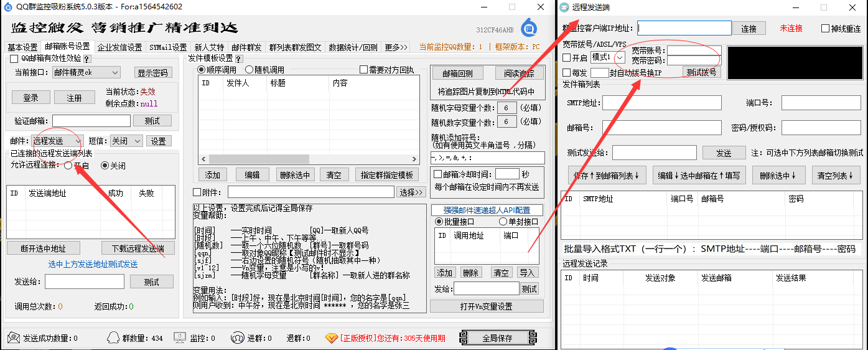The width and height of the screenshot is (868, 350).
Task: Click 选中上方发送地址测试发送 link text
Action: (93, 264)
